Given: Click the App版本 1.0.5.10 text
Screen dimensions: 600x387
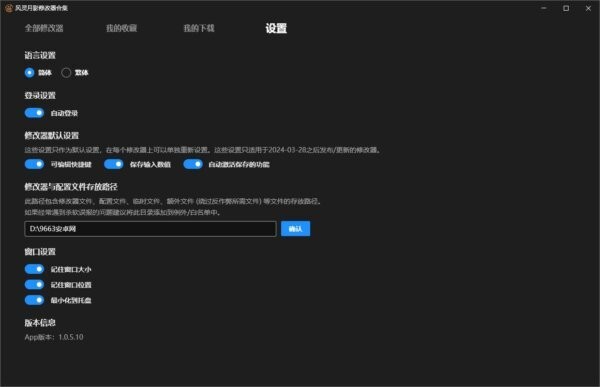Looking at the screenshot, I should (x=54, y=337).
